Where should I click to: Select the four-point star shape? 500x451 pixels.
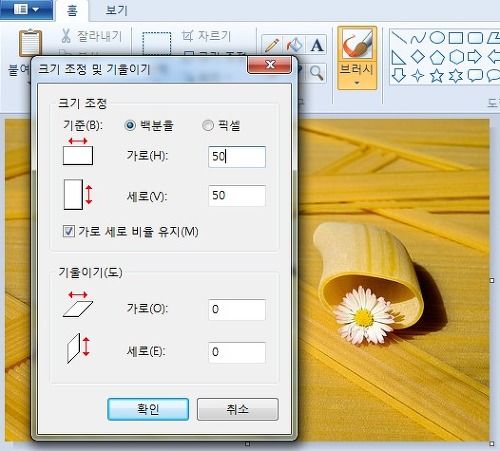pos(418,76)
